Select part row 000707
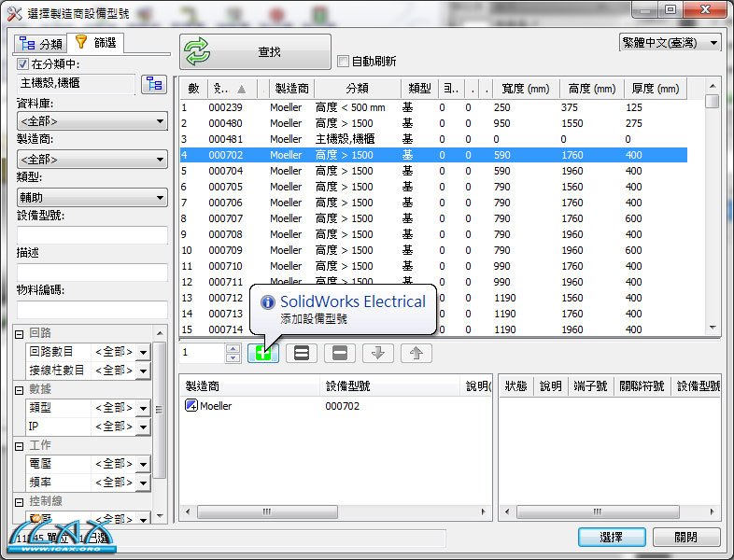734x560 pixels. (x=433, y=218)
